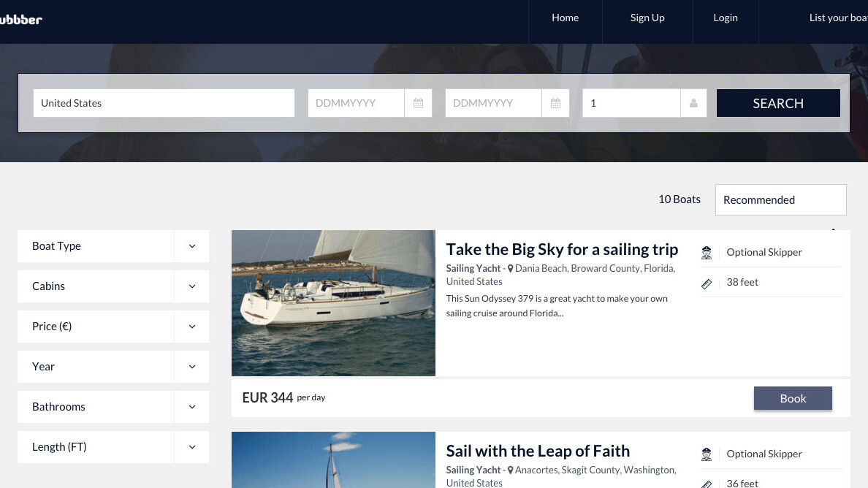868x488 pixels.
Task: Click the skipper icon on Big Sky listing
Action: coord(707,253)
